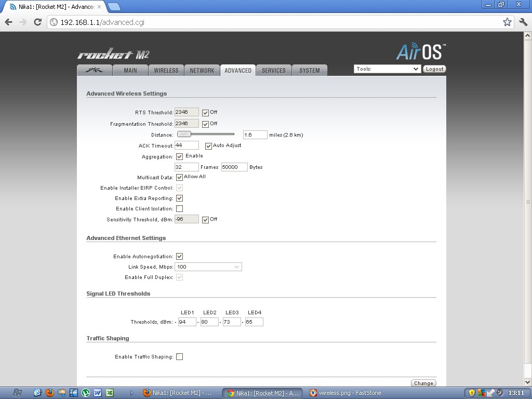532x399 pixels.
Task: Open the SERVICES tab
Action: (274, 70)
